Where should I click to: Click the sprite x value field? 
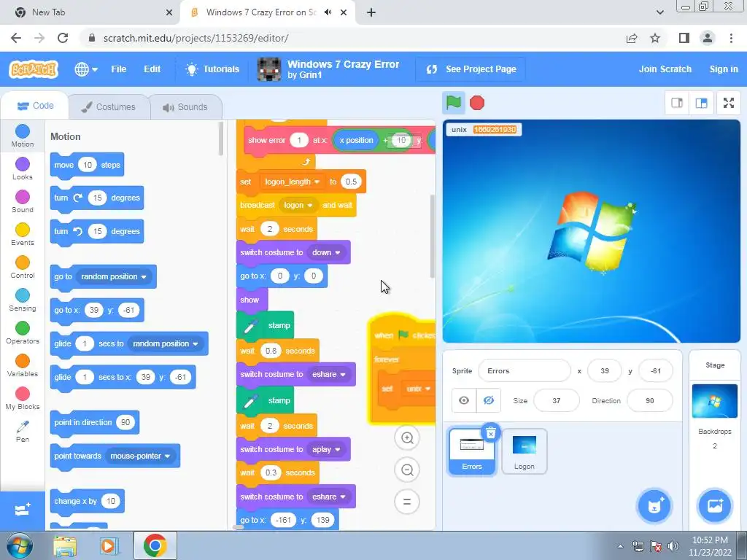pyautogui.click(x=605, y=371)
